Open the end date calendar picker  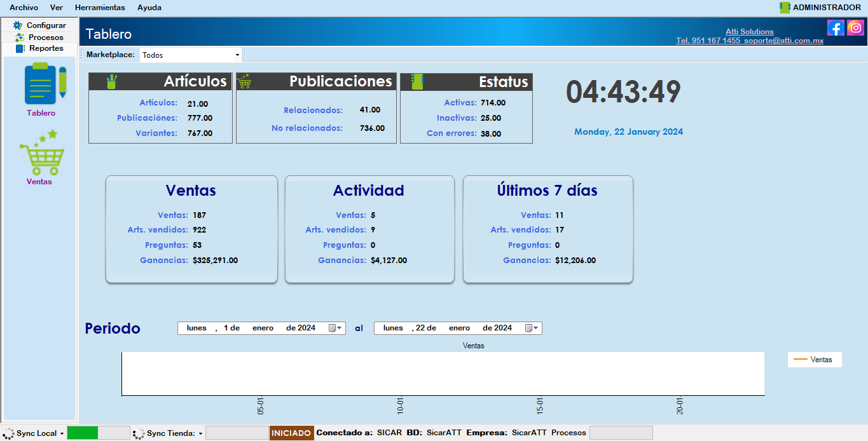click(x=532, y=329)
